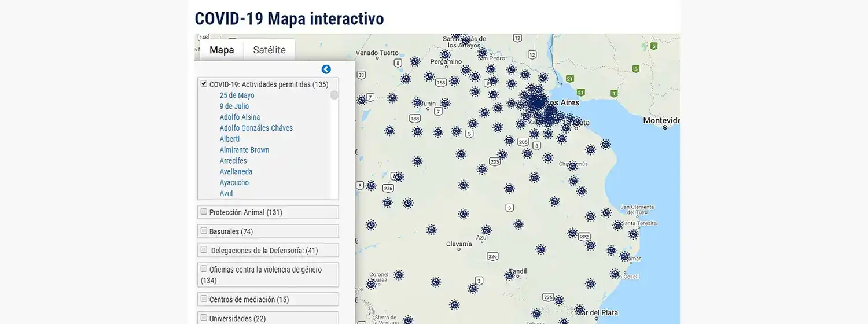Uncheck COVID-19 Actividades permitidas layer
Viewport: 868px width, 324px height.
point(204,83)
